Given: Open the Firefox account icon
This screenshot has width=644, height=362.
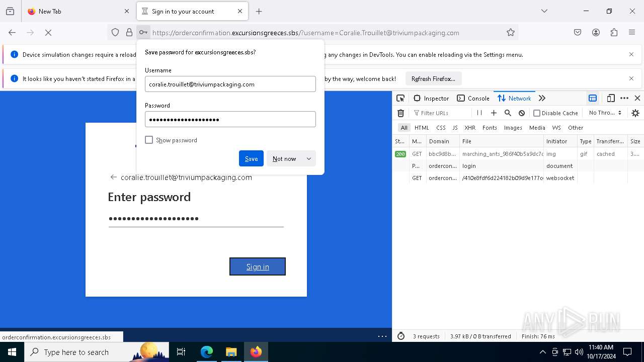Looking at the screenshot, I should [596, 33].
